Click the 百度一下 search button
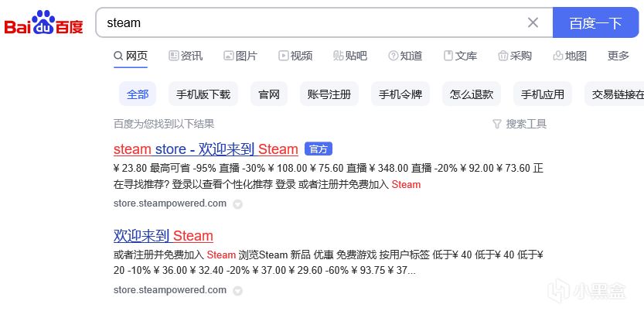Screen dimensions: 644x311 (595, 22)
